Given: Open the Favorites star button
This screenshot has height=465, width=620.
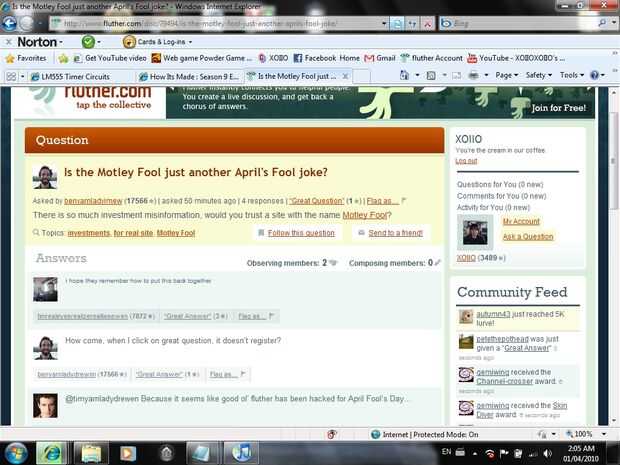Looking at the screenshot, I should tap(26, 58).
